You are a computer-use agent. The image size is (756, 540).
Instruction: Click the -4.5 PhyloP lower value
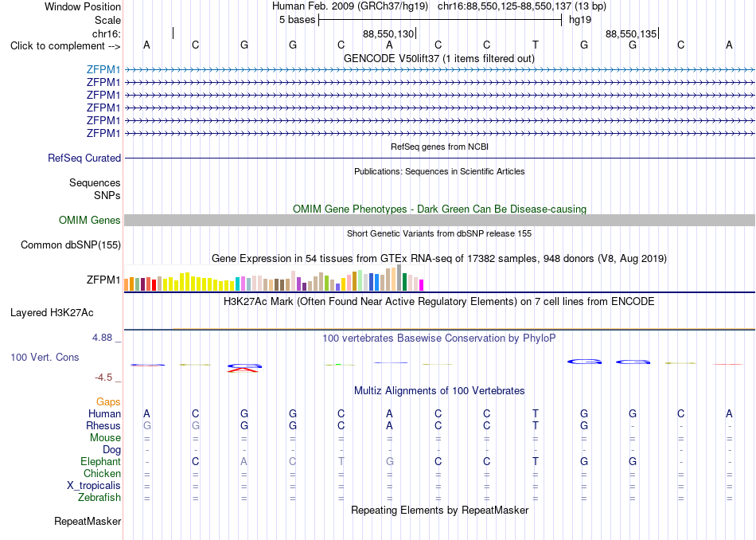[103, 378]
